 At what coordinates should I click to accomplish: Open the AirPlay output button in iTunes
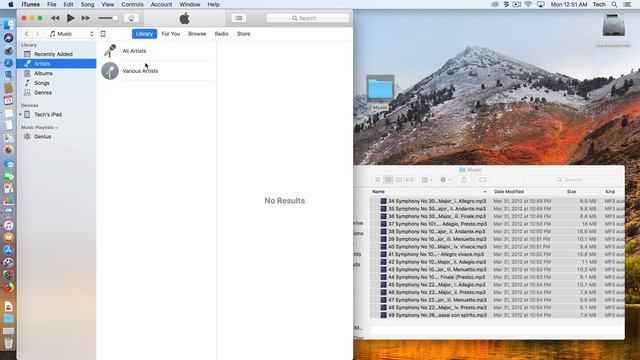tap(131, 18)
